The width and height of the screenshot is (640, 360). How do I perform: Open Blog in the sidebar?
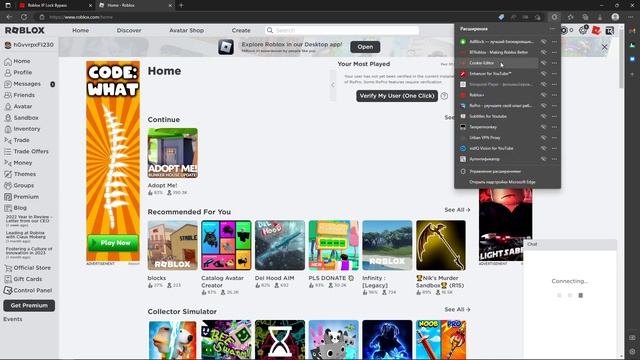pos(16,208)
